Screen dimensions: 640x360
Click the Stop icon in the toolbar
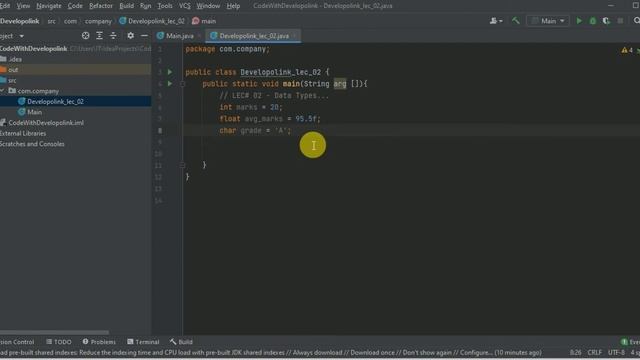pyautogui.click(x=620, y=21)
